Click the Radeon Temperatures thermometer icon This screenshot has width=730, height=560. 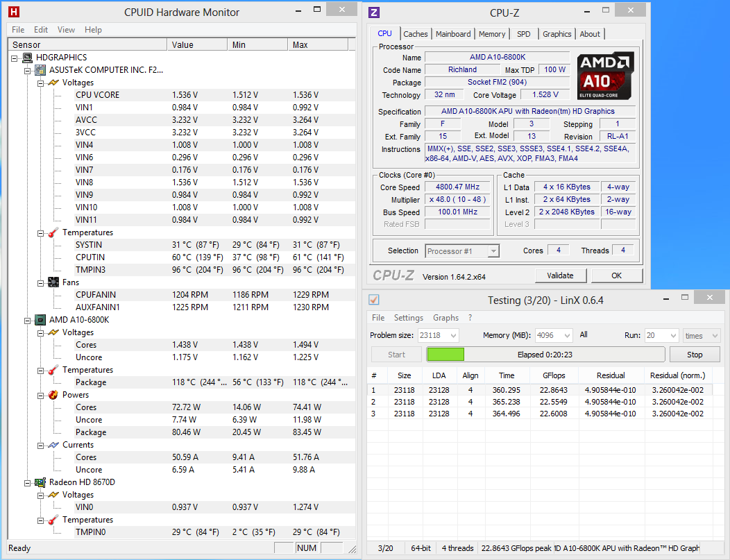coord(53,520)
